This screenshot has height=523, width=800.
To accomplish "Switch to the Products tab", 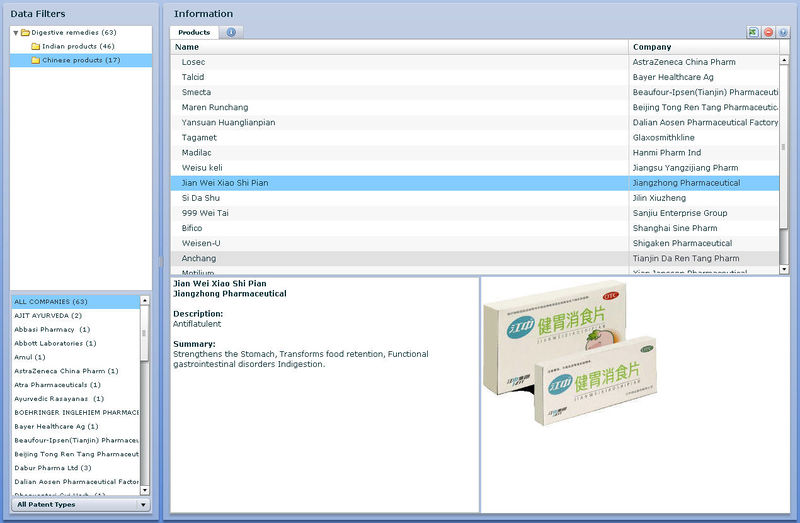I will click(194, 33).
